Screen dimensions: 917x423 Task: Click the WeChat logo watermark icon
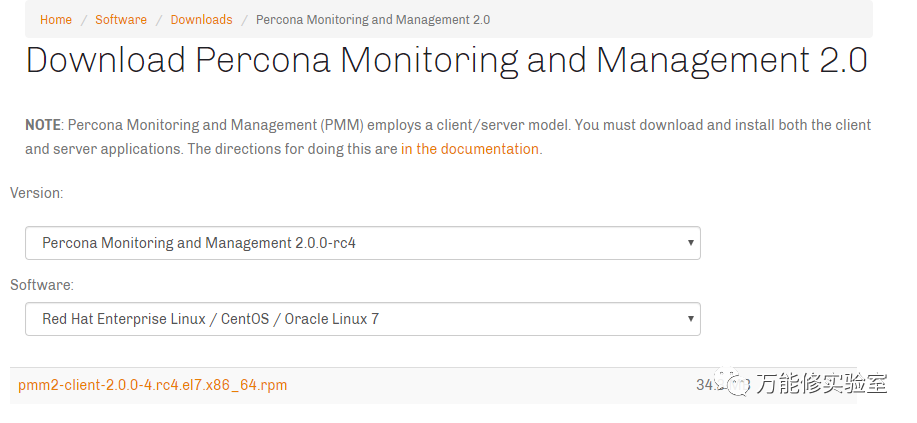(x=740, y=384)
